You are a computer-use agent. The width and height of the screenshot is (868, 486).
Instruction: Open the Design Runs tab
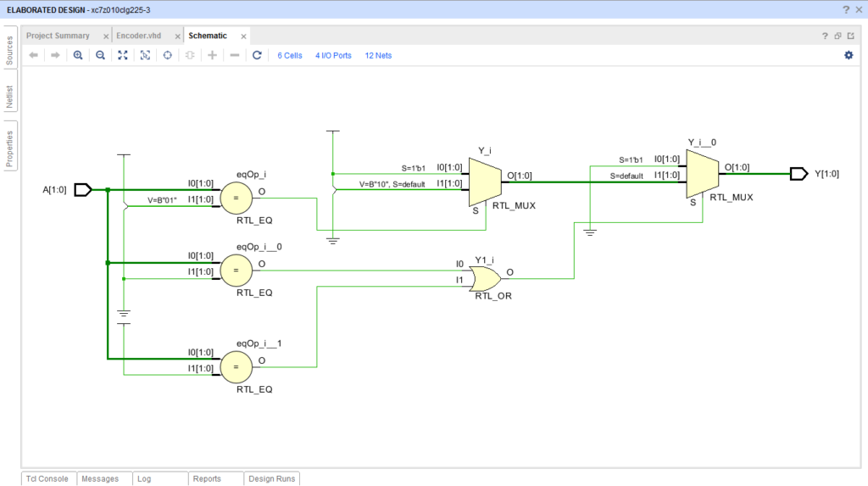[x=272, y=479]
